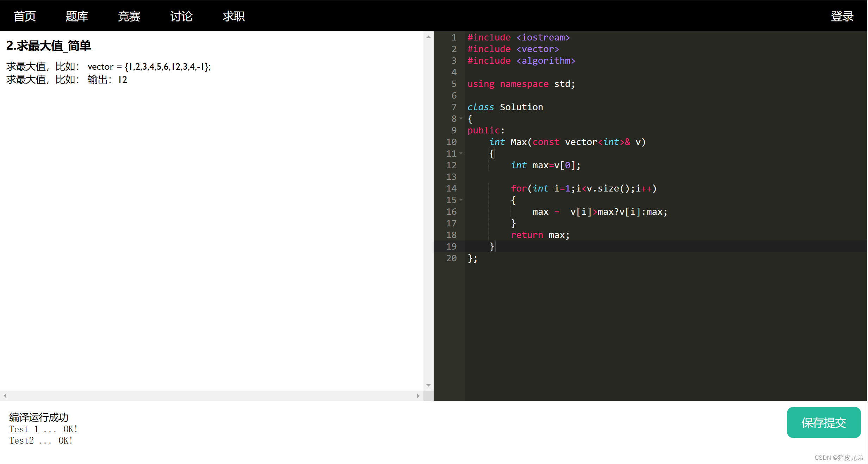Collapse the Max function fold arrow at line 11
Screen dimensions: 868x464
(461, 153)
